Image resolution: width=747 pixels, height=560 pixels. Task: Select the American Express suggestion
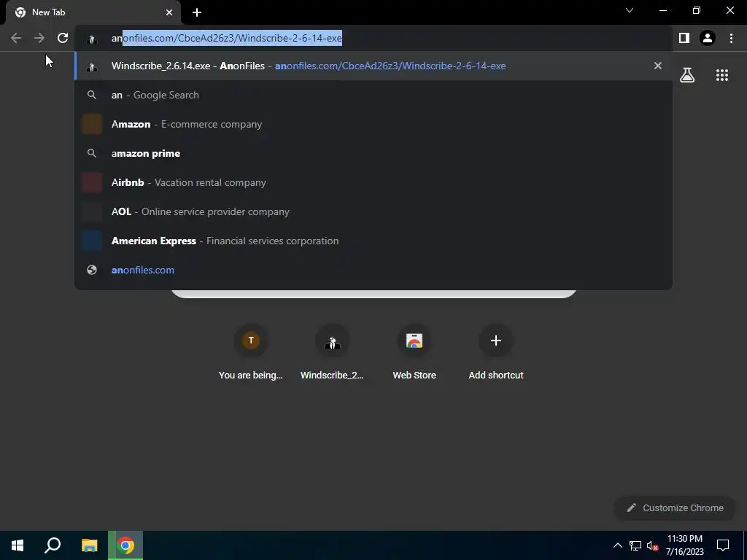(373, 241)
